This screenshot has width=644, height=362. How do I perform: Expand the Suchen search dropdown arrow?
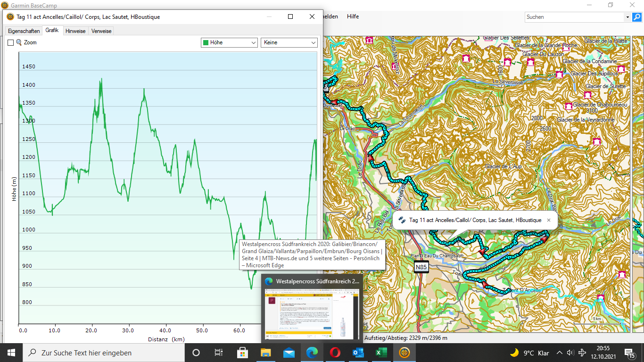627,17
